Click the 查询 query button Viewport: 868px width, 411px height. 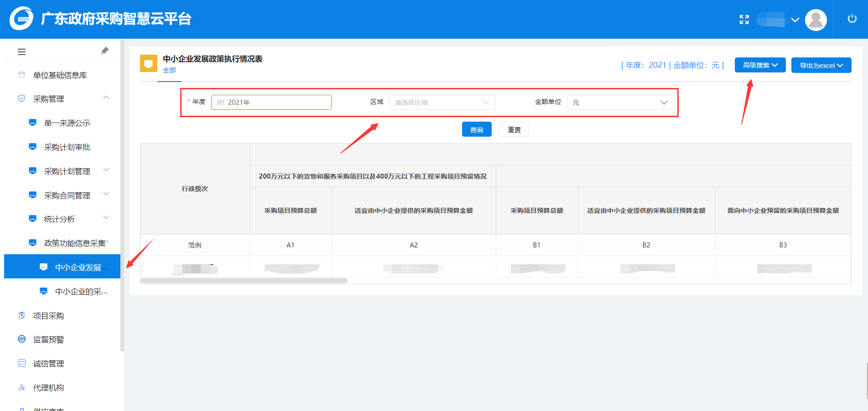click(477, 129)
